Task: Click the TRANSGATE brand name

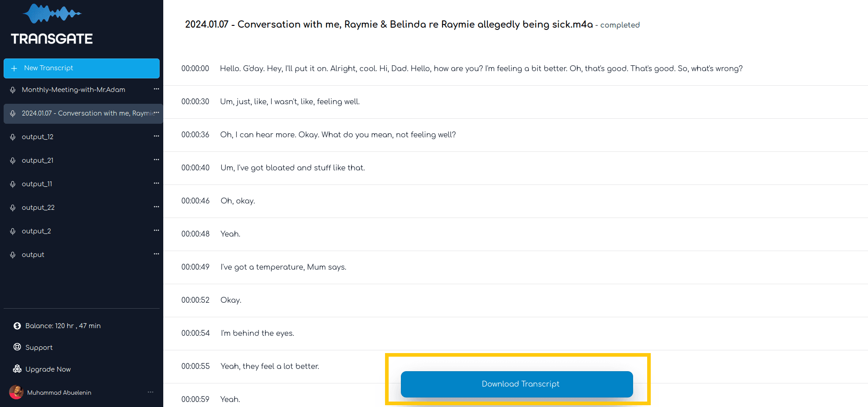Action: (52, 39)
